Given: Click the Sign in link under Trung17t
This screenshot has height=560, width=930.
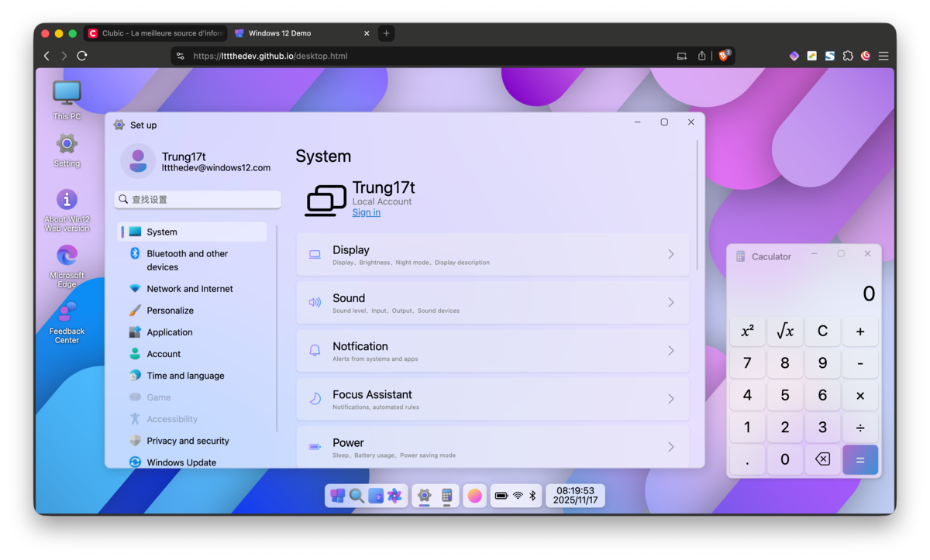Looking at the screenshot, I should pos(366,212).
